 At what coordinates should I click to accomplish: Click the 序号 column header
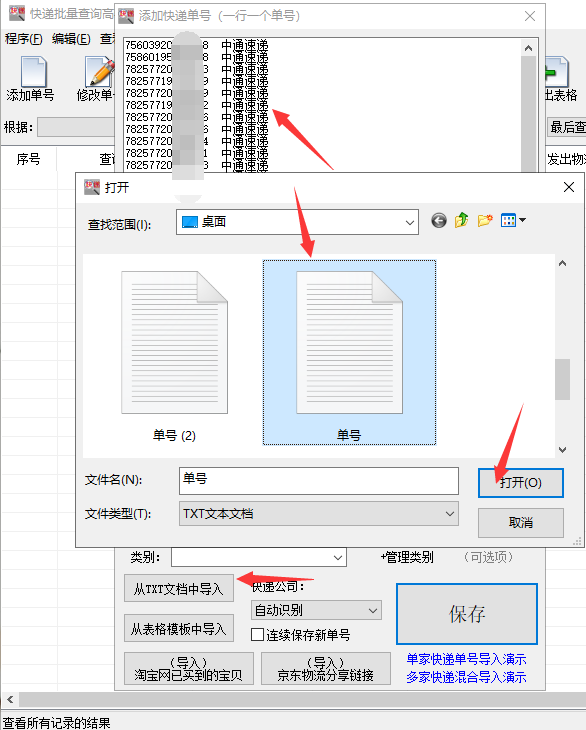click(x=28, y=159)
